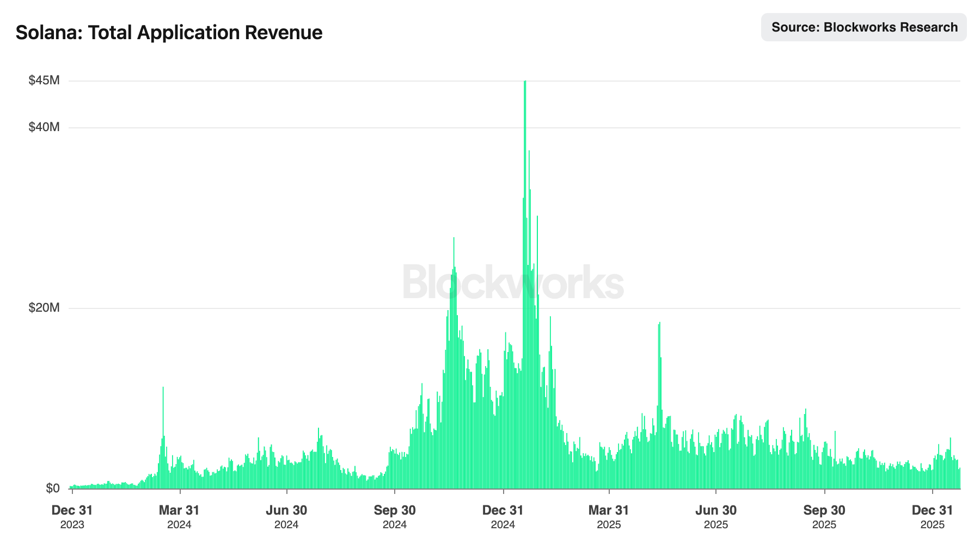The height and width of the screenshot is (544, 980).
Task: Select the "Solana: Total Application Revenue" chart title
Action: pos(169,33)
